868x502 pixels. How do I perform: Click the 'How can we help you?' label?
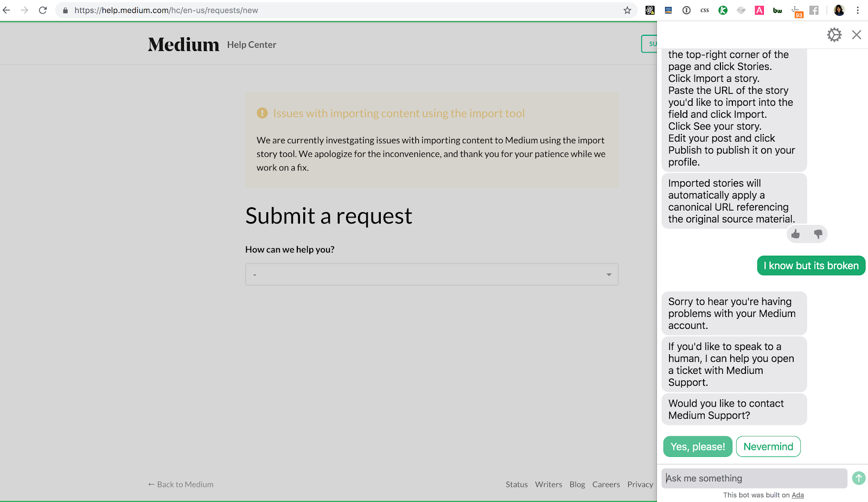[290, 250]
